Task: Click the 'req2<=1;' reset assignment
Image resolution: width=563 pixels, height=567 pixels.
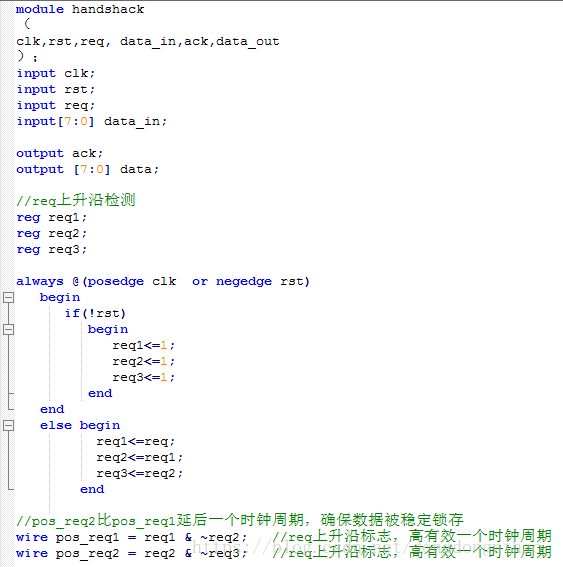Action: click(144, 361)
